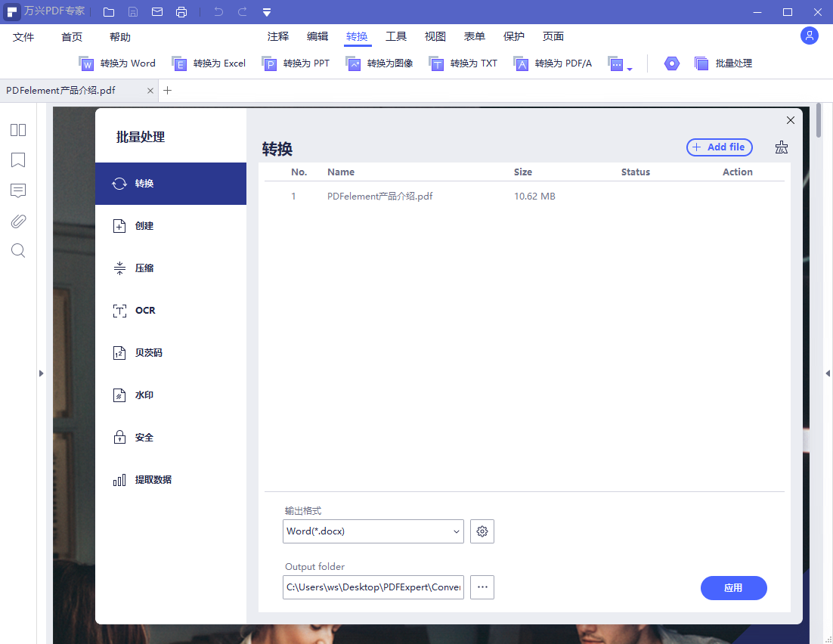This screenshot has height=644, width=833.
Task: Switch to the 编辑 menu tab
Action: pos(317,36)
